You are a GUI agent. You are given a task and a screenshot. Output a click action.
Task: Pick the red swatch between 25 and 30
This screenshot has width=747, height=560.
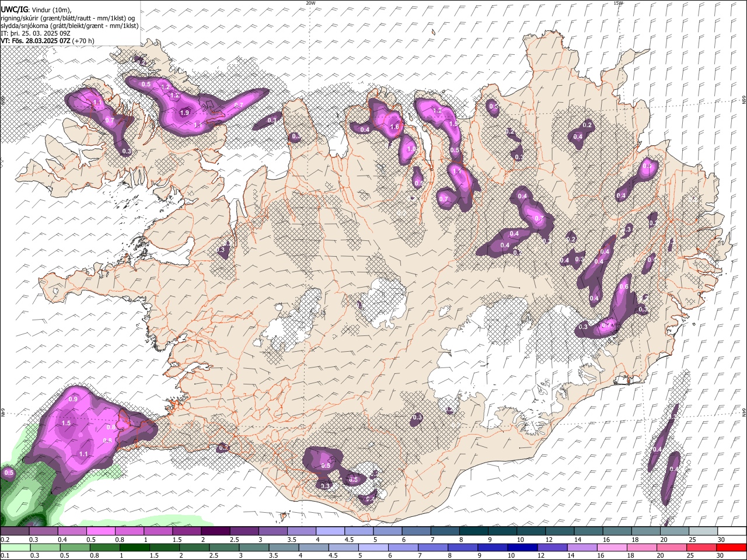701,548
